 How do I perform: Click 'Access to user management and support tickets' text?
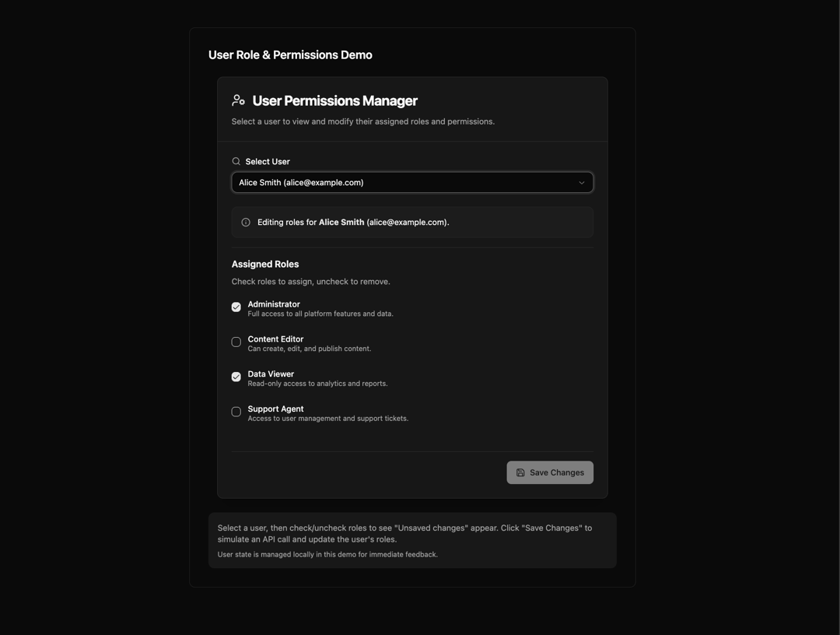(x=328, y=418)
